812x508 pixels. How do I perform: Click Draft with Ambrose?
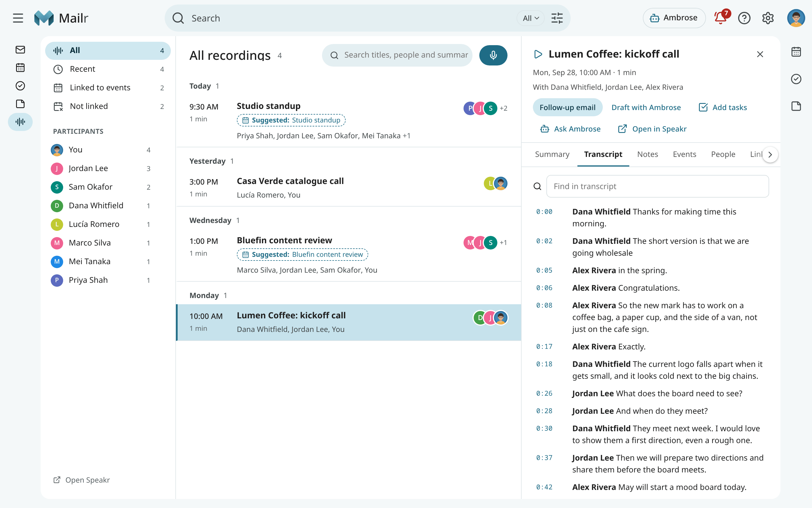[x=646, y=108]
